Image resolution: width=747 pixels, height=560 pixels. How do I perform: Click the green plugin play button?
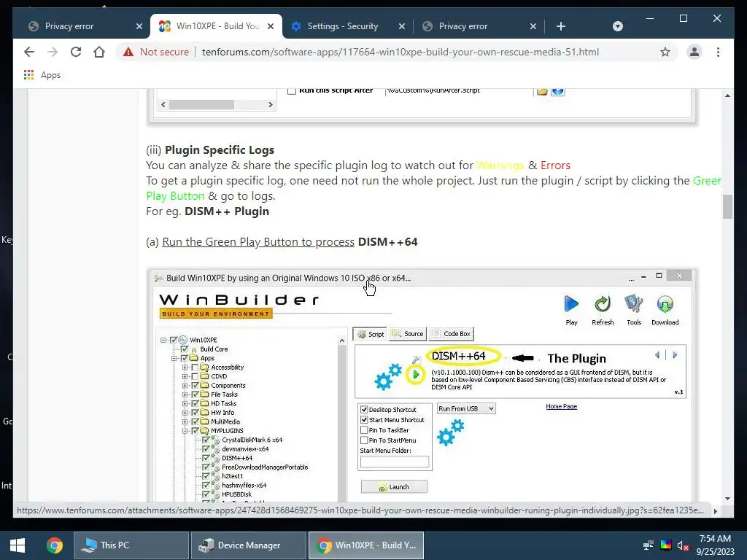416,374
